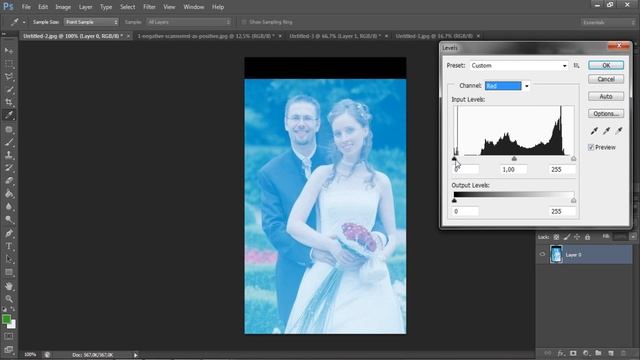
Task: Open Levels preset options menu icon
Action: [x=576, y=65]
